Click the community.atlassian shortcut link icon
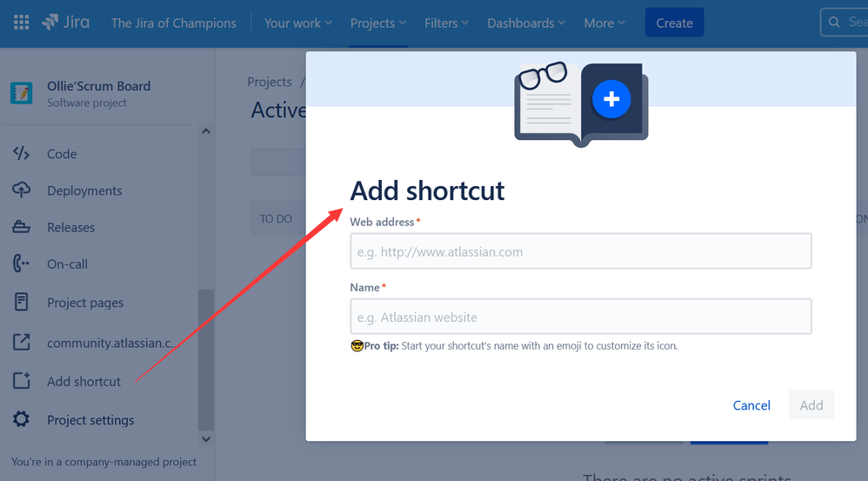This screenshot has height=481, width=868. [x=21, y=342]
